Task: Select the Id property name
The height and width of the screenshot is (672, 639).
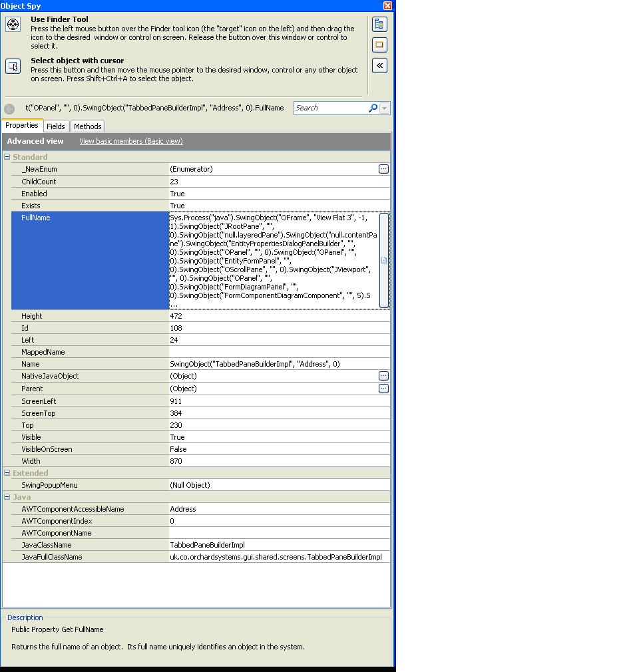Action: (25, 328)
